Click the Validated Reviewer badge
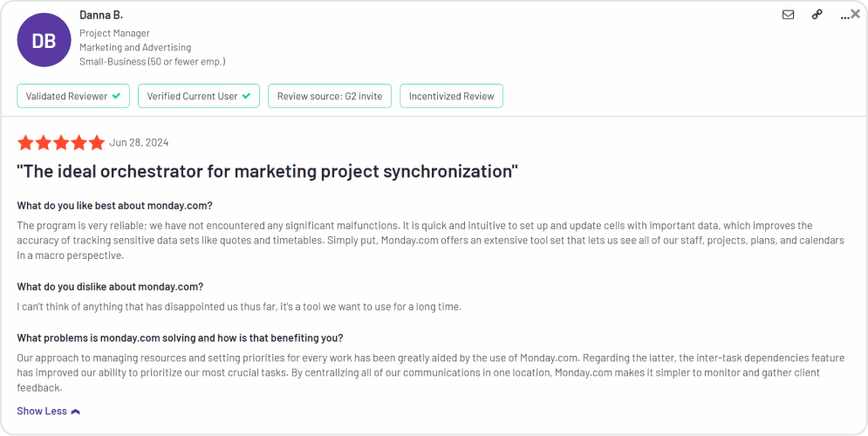 (x=73, y=96)
